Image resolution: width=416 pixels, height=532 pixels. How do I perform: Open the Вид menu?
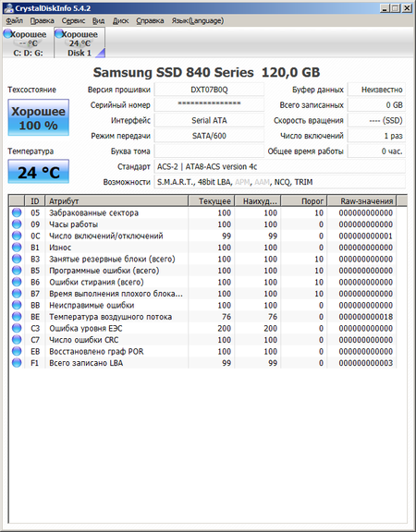click(99, 20)
